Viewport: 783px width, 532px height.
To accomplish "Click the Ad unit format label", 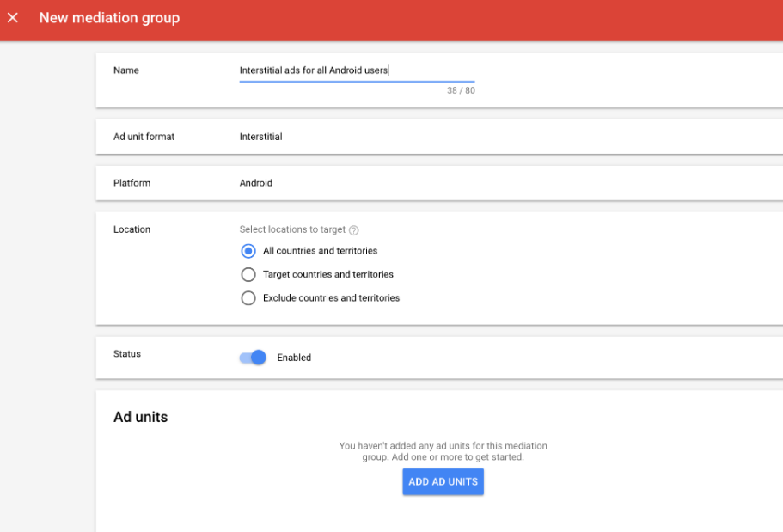I will 144,137.
